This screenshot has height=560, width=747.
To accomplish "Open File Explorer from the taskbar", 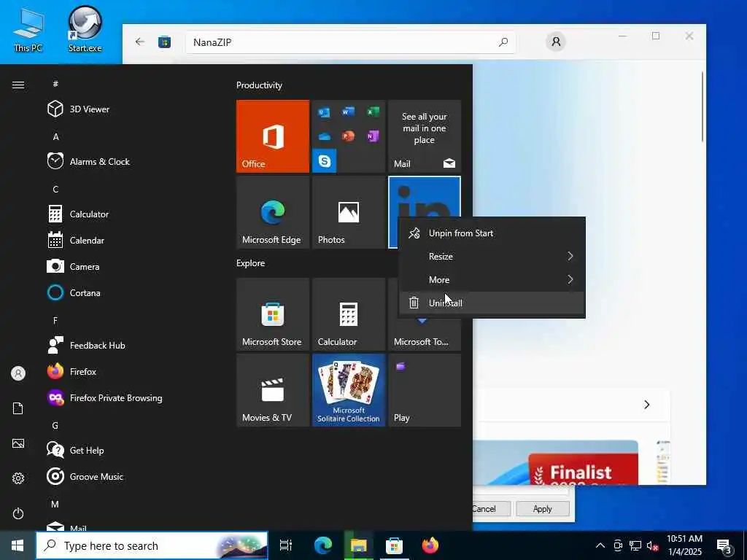I will pyautogui.click(x=359, y=545).
